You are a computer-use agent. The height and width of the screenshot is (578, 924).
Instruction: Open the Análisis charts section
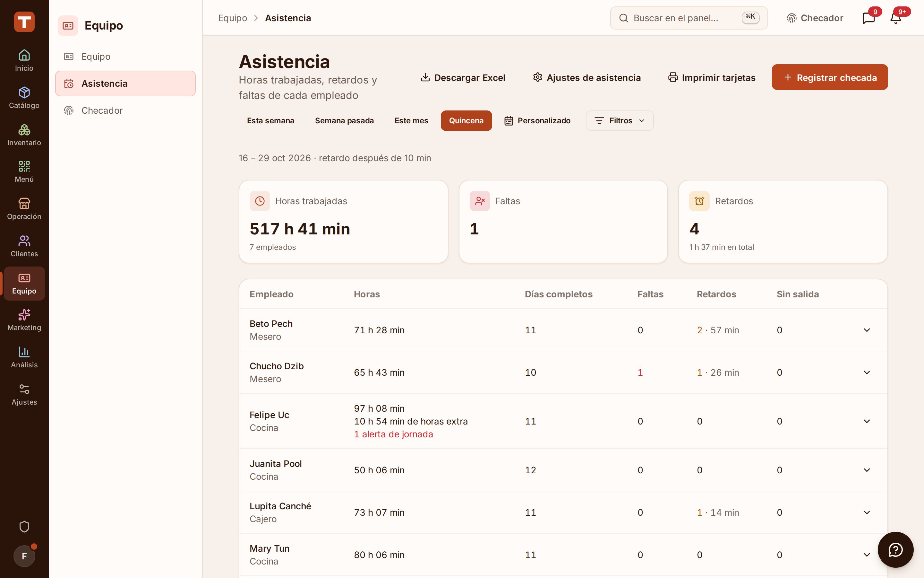click(x=24, y=357)
